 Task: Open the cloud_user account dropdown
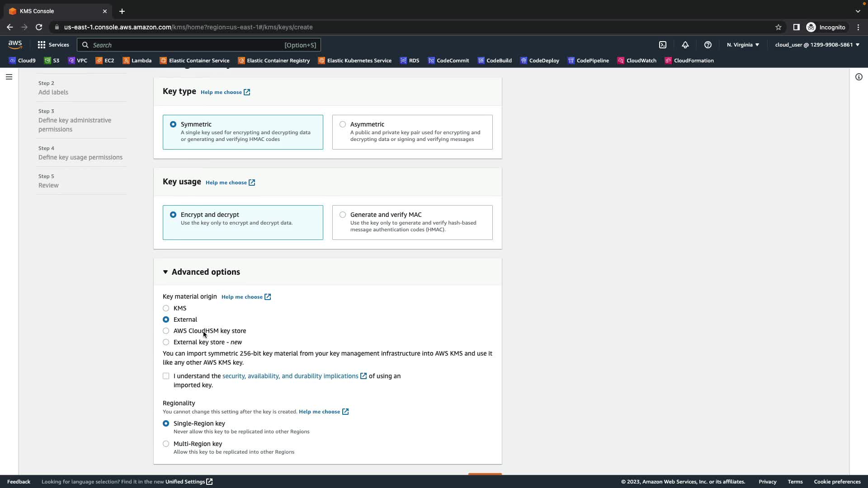(817, 45)
